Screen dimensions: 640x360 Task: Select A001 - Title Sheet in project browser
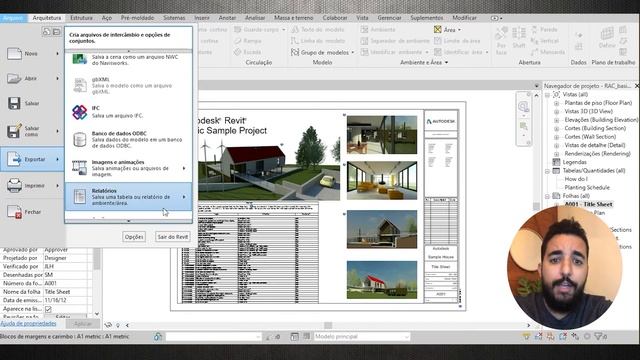(588, 204)
